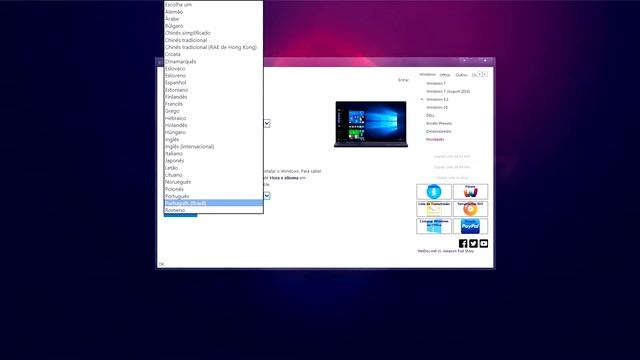The width and height of the screenshot is (640, 360).
Task: Select Lituano option
Action: [213, 175]
